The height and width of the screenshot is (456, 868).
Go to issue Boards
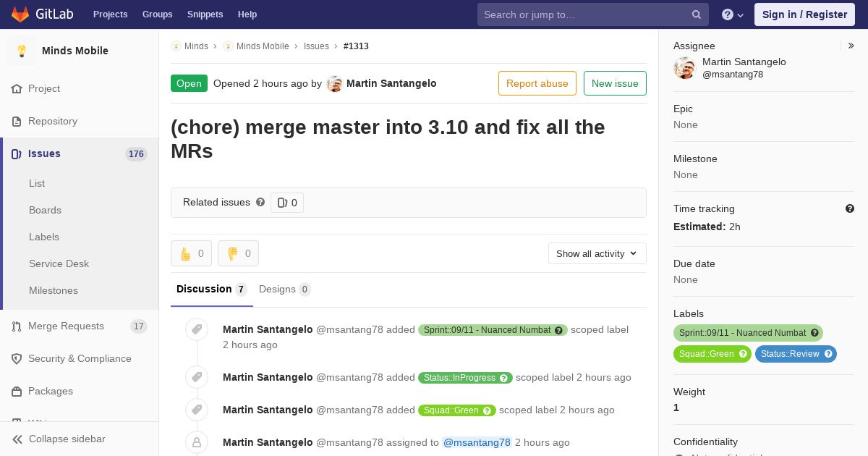(45, 210)
